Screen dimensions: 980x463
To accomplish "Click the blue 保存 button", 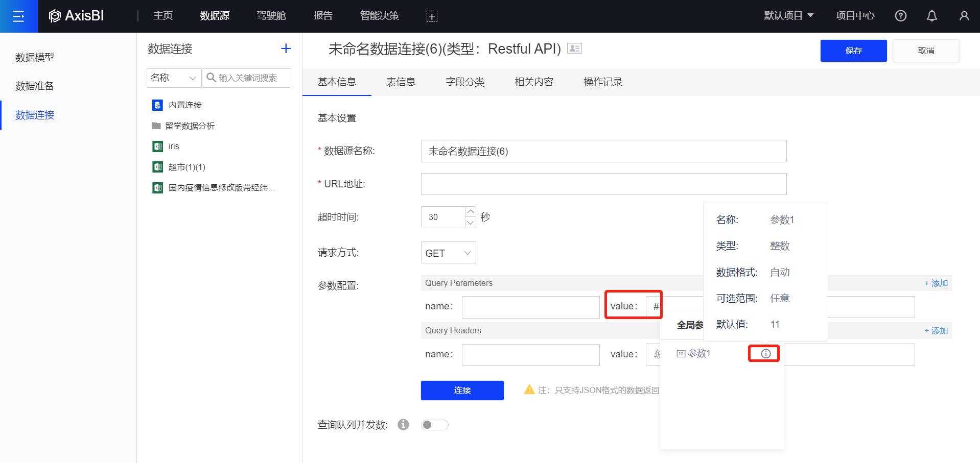I will tap(853, 51).
